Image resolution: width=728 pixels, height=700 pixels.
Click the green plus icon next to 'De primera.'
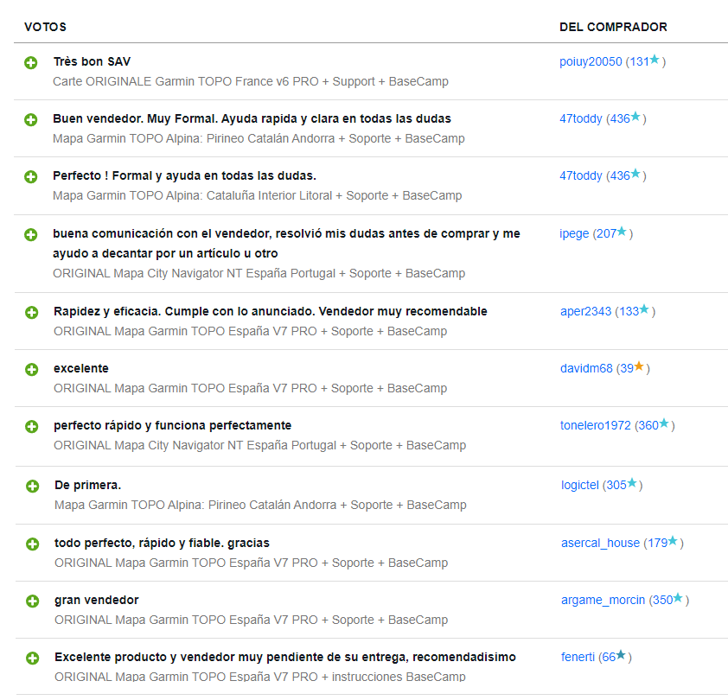33,486
